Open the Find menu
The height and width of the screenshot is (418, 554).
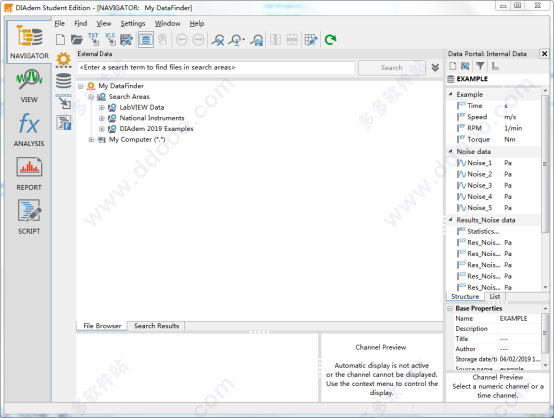click(81, 23)
